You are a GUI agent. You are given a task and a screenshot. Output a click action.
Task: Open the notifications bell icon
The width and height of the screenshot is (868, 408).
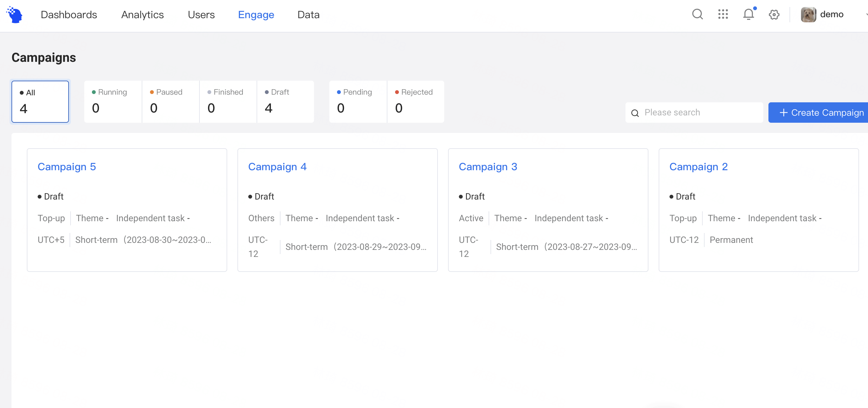point(748,14)
